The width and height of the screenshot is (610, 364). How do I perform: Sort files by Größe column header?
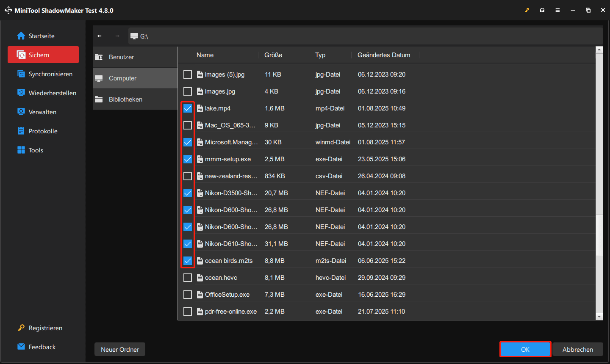click(x=273, y=55)
